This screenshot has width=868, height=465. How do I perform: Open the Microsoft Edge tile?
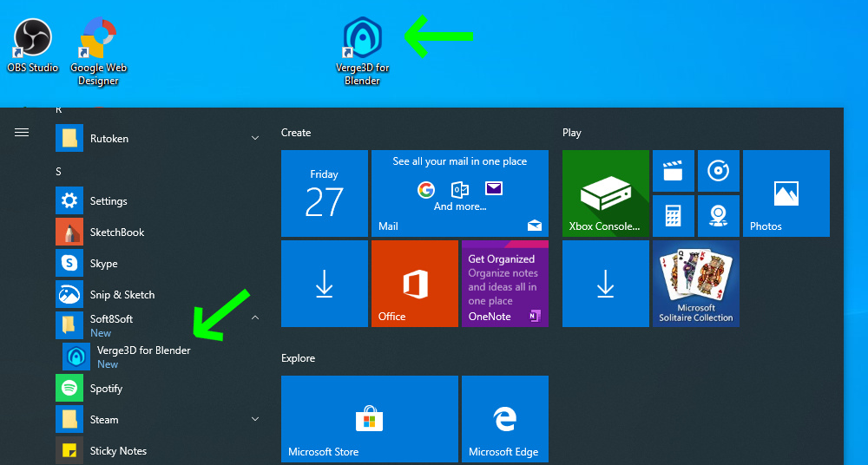pyautogui.click(x=505, y=419)
